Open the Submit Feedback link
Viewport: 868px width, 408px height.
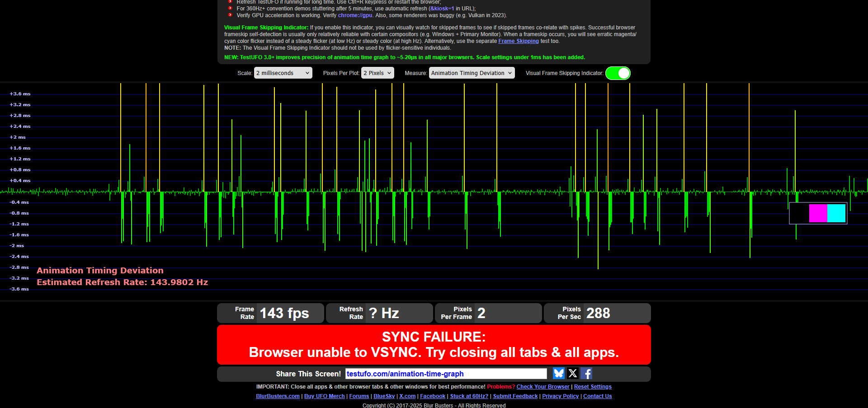pyautogui.click(x=515, y=396)
